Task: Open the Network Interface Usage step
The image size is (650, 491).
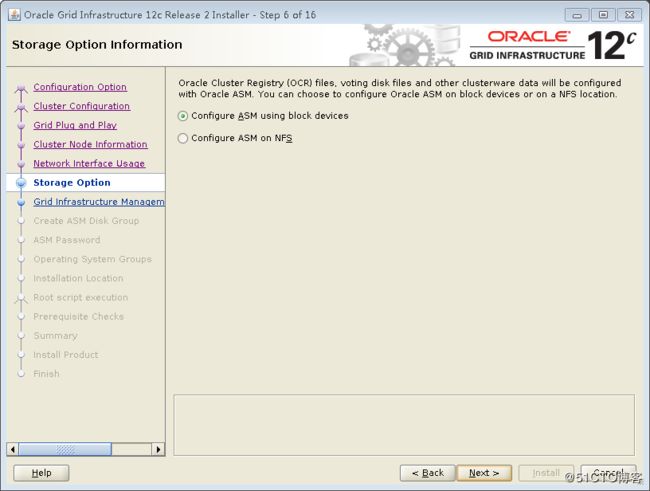Action: click(x=89, y=163)
